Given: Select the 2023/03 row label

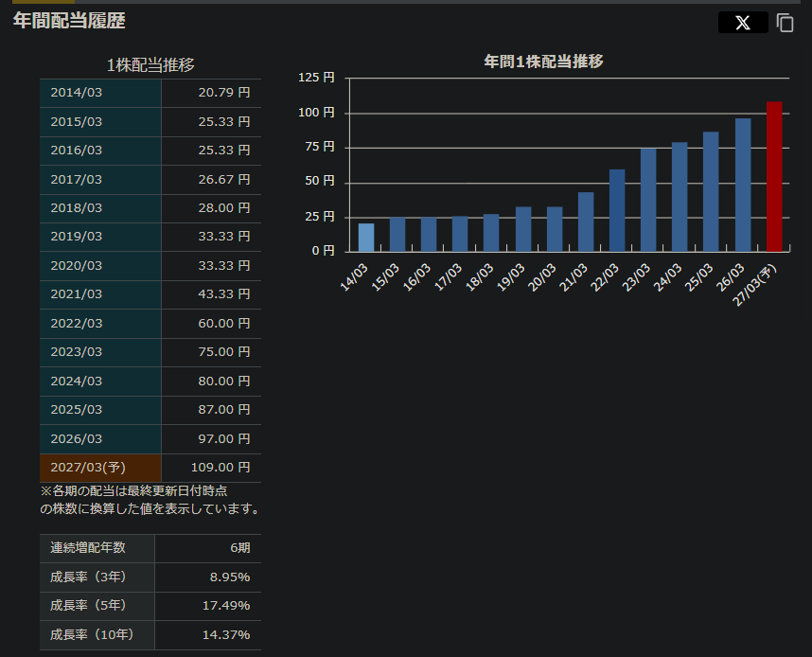Looking at the screenshot, I should (x=76, y=352).
